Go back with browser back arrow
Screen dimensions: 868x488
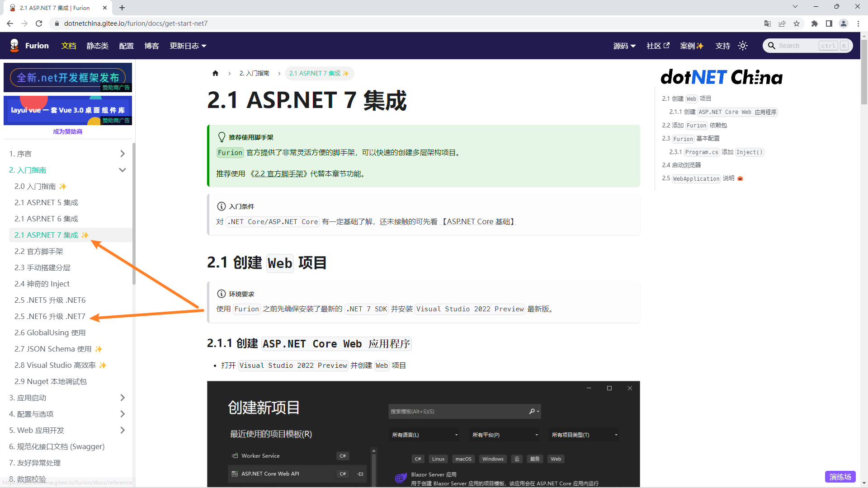tap(9, 23)
